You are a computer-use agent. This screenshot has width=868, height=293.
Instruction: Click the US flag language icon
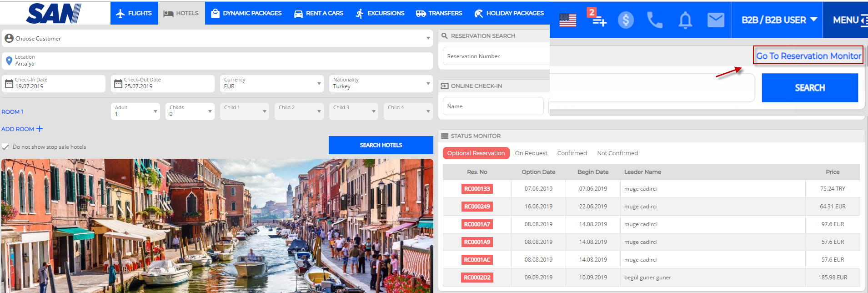coord(567,20)
